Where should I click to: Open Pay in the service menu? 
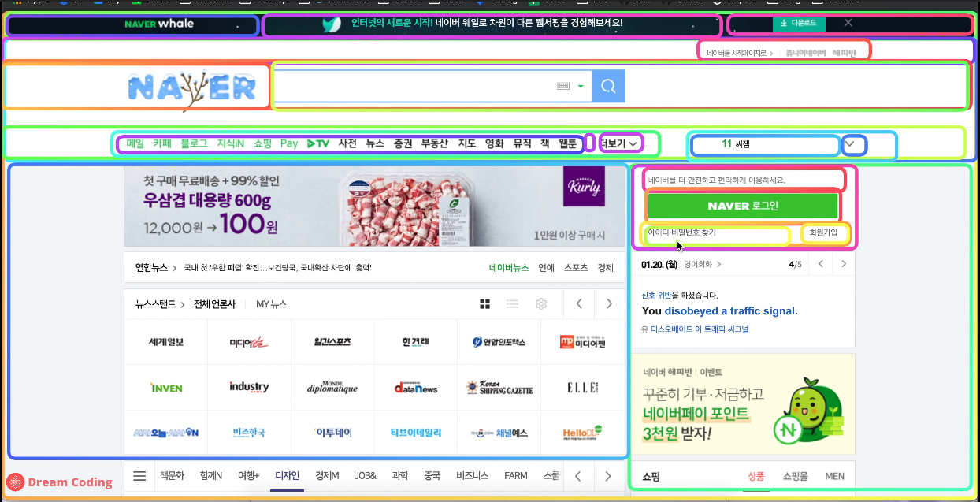click(x=289, y=143)
